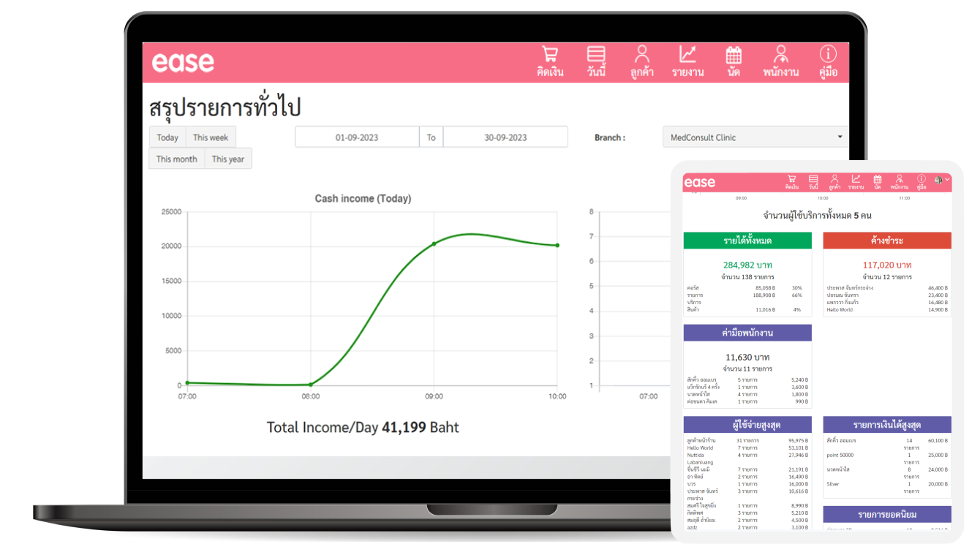Click the start date field 01-09-2023
Viewport: 980px width, 544px height.
pos(357,137)
